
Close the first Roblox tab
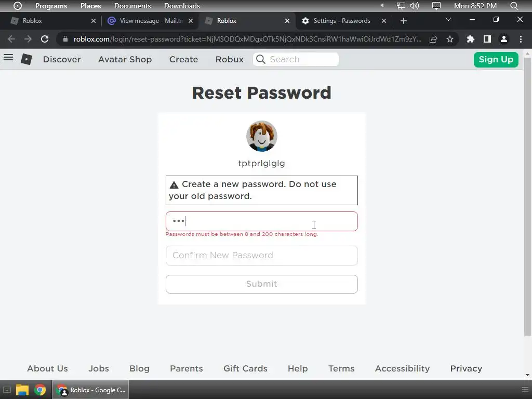click(94, 21)
